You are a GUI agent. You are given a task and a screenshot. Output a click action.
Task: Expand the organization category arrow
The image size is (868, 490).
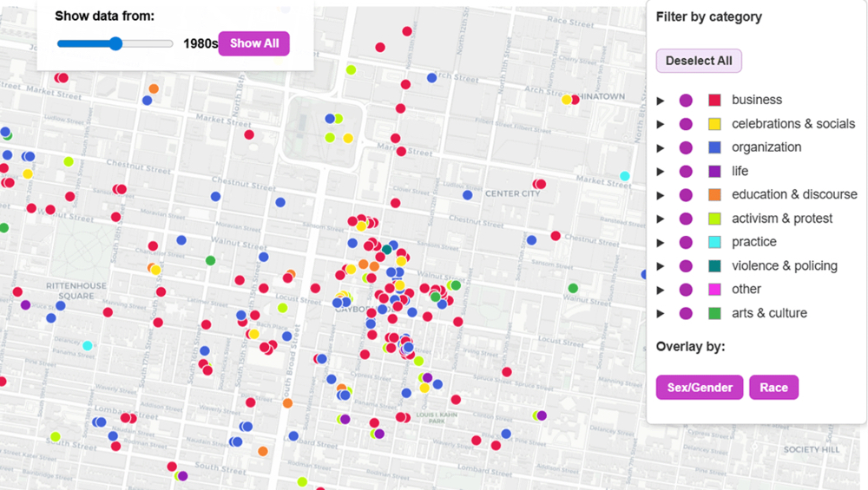click(661, 148)
